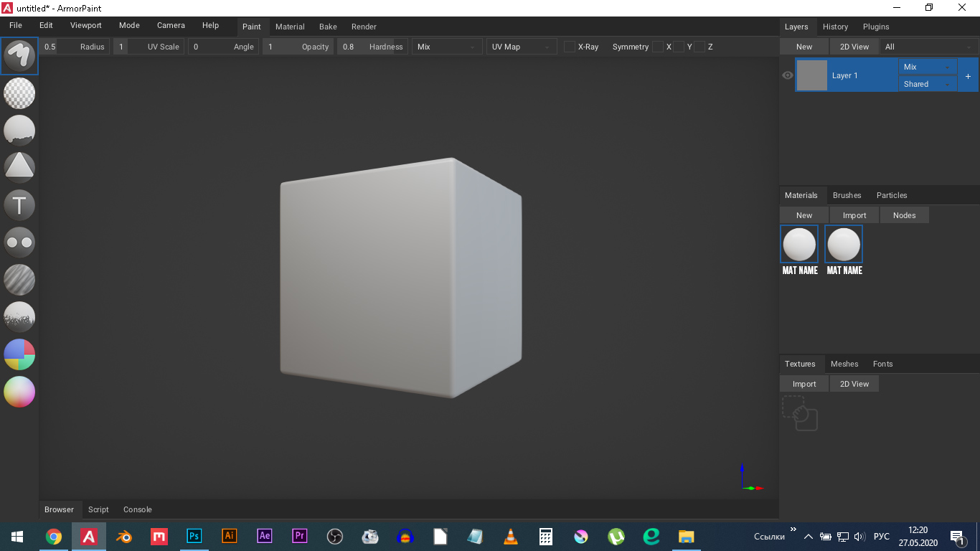
Task: Select the Particle tool
Action: point(19,317)
